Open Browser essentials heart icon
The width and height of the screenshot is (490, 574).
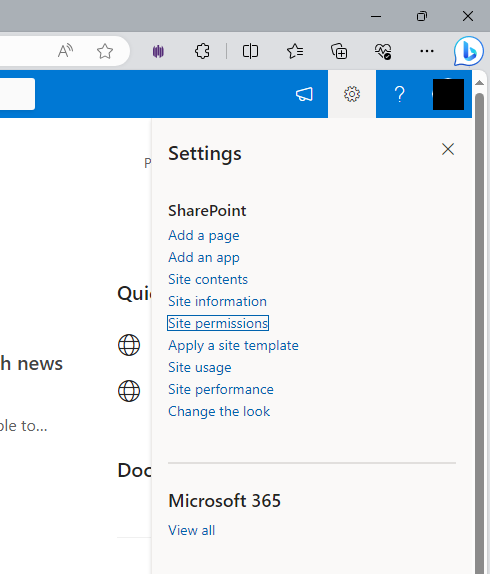383,51
